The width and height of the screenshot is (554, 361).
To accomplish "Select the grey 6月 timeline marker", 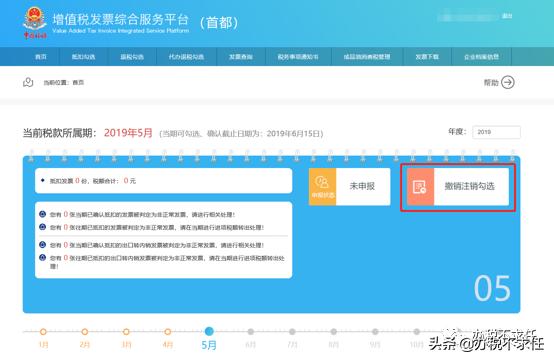I will click(x=251, y=332).
